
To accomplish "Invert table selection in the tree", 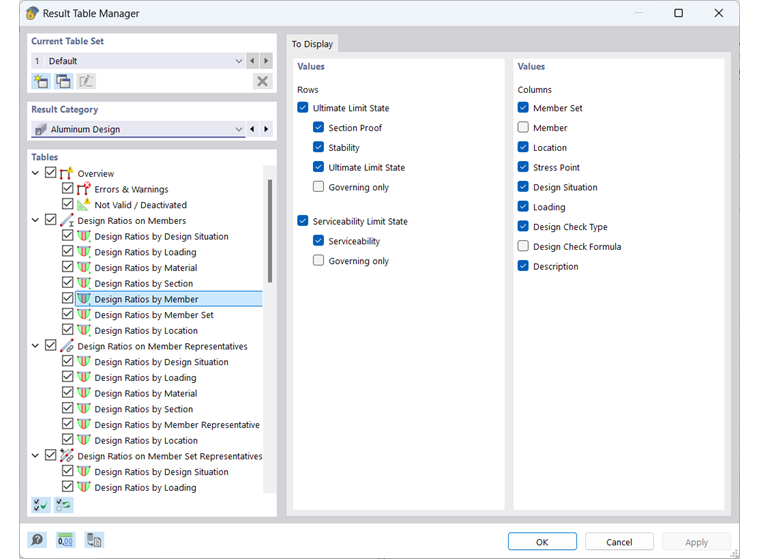I will 63,505.
